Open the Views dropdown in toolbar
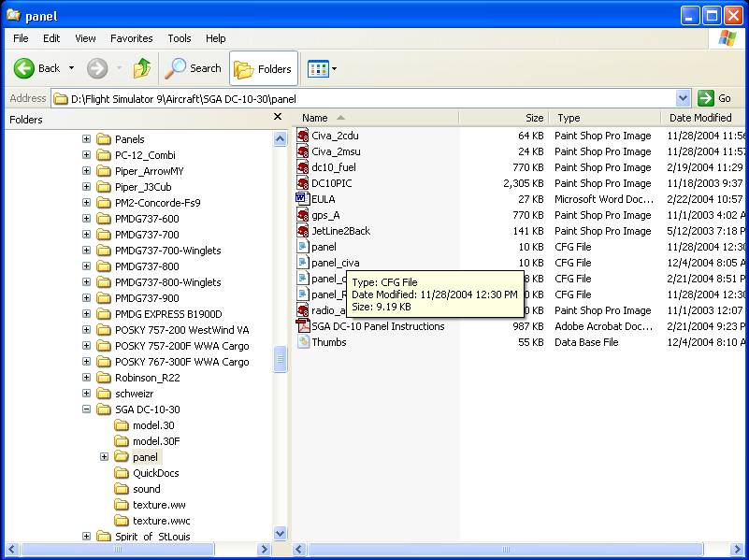 (323, 68)
